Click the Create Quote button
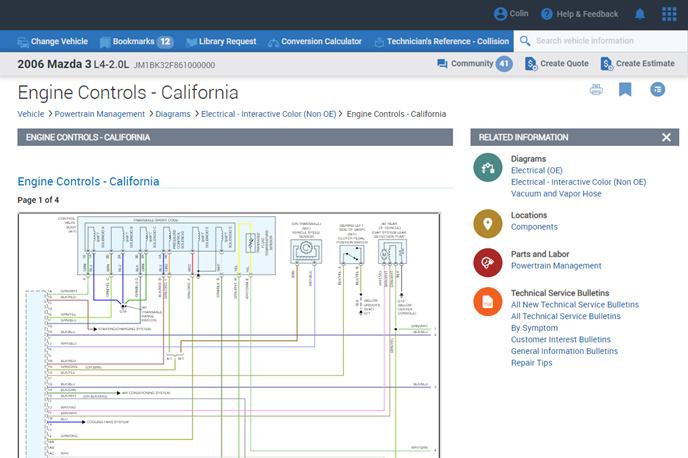The height and width of the screenshot is (458, 688). (x=556, y=64)
